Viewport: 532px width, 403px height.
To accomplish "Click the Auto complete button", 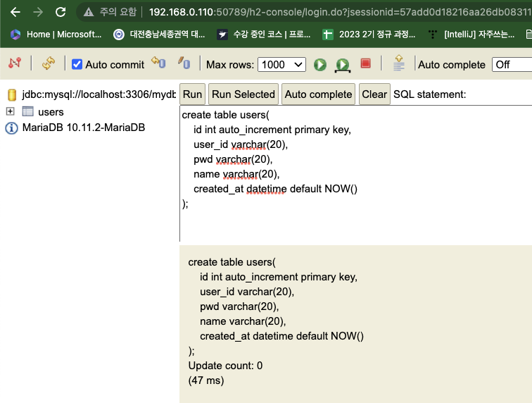I will [318, 94].
